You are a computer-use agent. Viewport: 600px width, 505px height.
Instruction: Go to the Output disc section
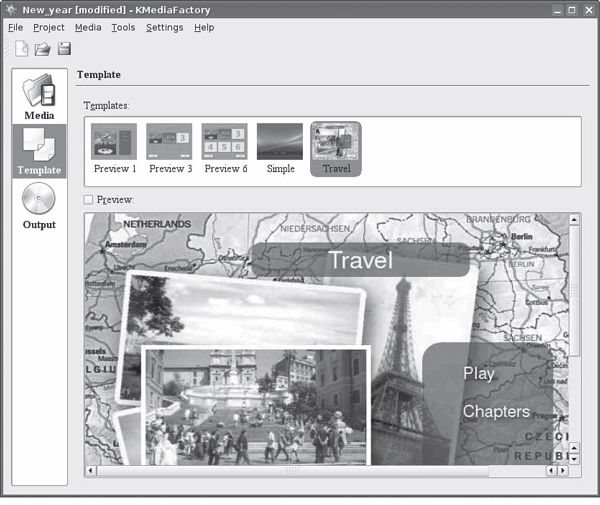[x=39, y=205]
